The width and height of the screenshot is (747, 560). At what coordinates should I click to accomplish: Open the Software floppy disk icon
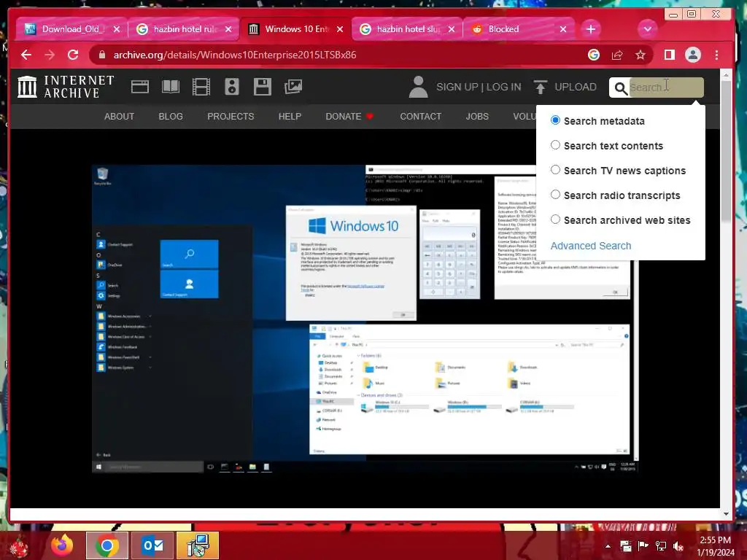pyautogui.click(x=262, y=87)
